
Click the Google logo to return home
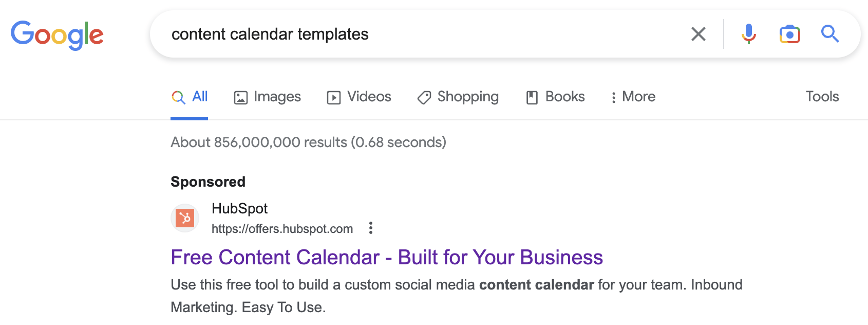pyautogui.click(x=58, y=34)
